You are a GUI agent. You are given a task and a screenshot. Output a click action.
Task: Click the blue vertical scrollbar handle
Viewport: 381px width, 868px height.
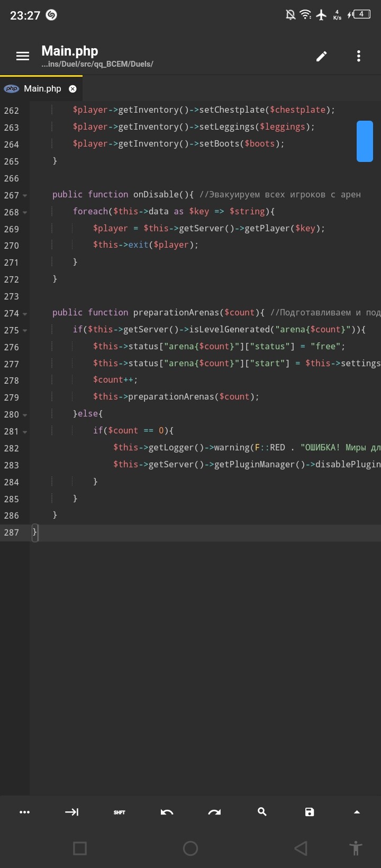[365, 141]
